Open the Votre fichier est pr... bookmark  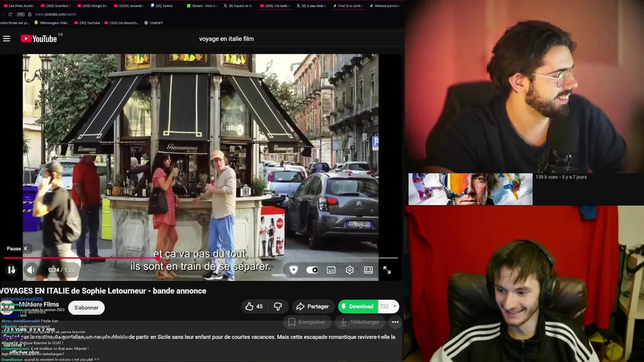[15, 23]
